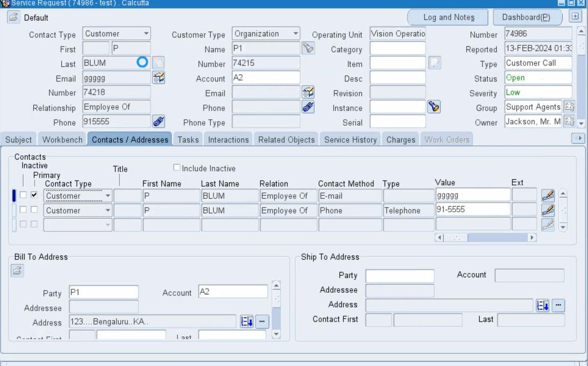
Task: Click the expand plus icon beside Dashboard
Action: 575,16
